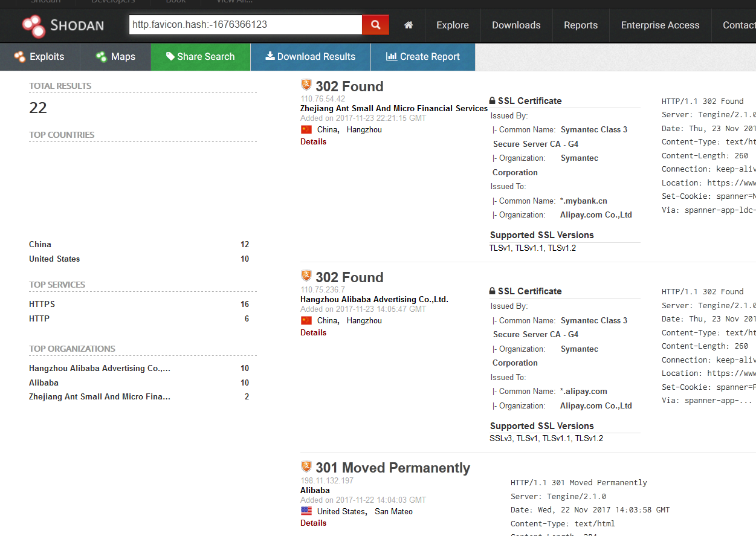Image resolution: width=756 pixels, height=536 pixels.
Task: Open the Contact menu item
Action: point(738,25)
